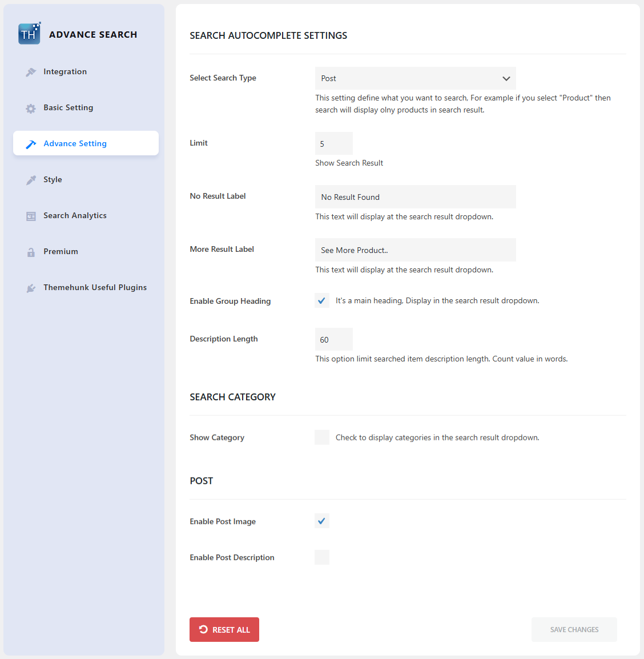Click the See More Product text field

point(415,250)
